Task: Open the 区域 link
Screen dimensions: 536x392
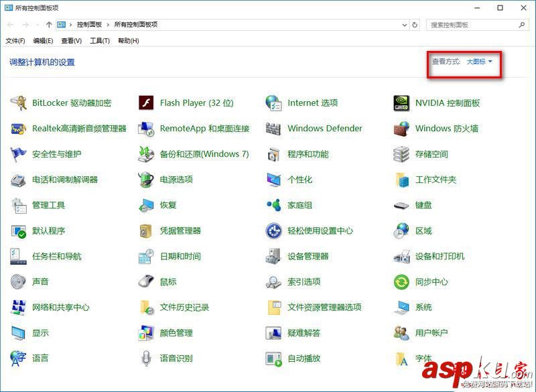Action: (423, 231)
